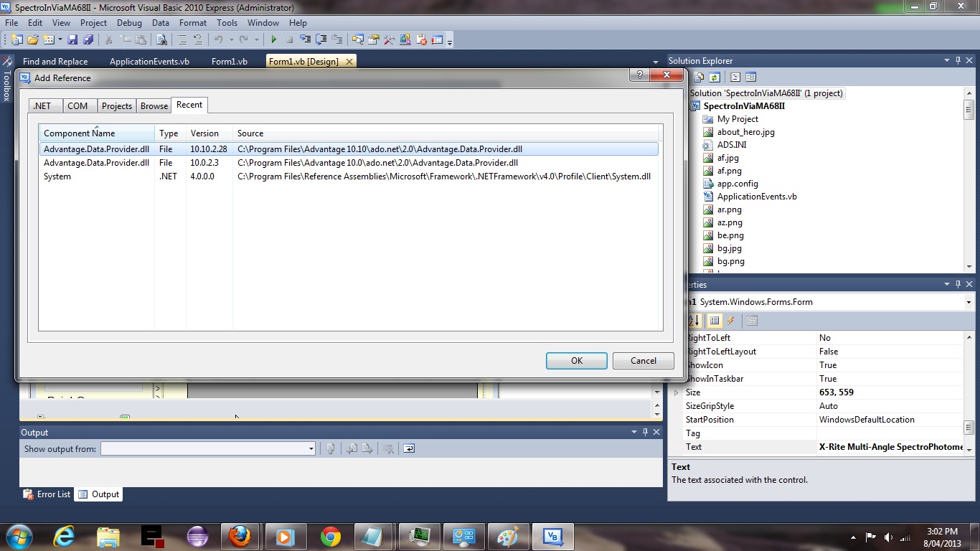
Task: Open the Properties object selector dropdown
Action: coord(969,302)
